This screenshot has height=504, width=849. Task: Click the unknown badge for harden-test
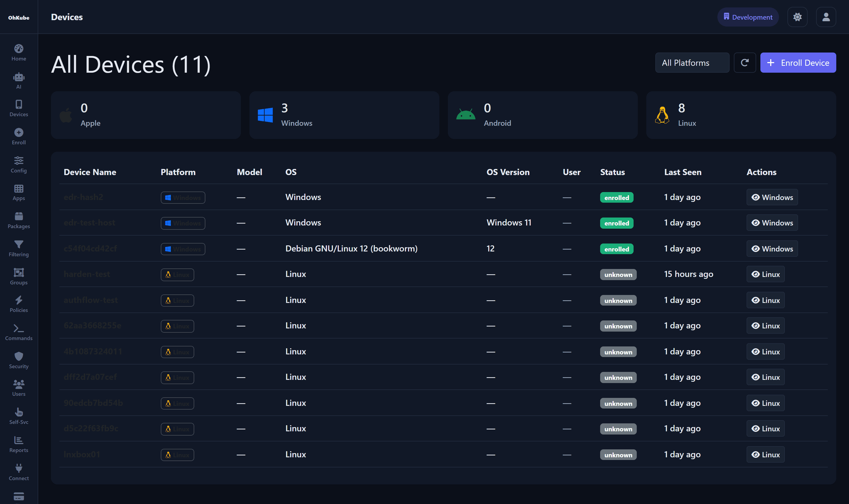[x=618, y=275]
